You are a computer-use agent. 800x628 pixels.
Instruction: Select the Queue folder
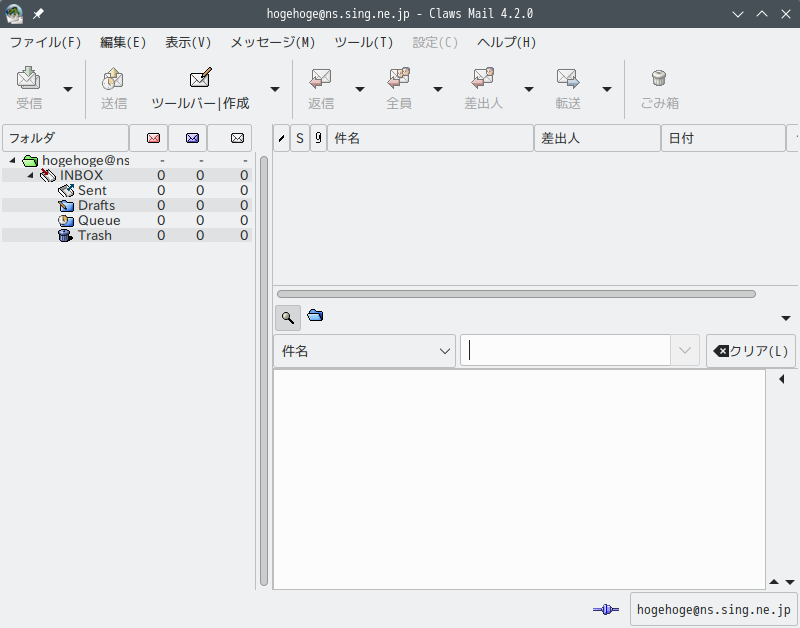pyautogui.click(x=127, y=220)
